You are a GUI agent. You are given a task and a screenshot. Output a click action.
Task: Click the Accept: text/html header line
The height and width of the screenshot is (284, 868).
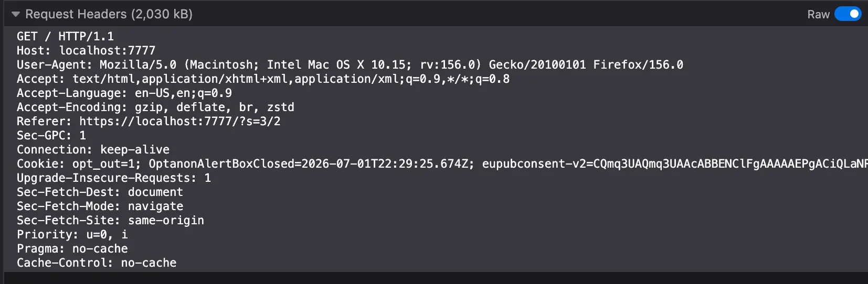pyautogui.click(x=263, y=79)
